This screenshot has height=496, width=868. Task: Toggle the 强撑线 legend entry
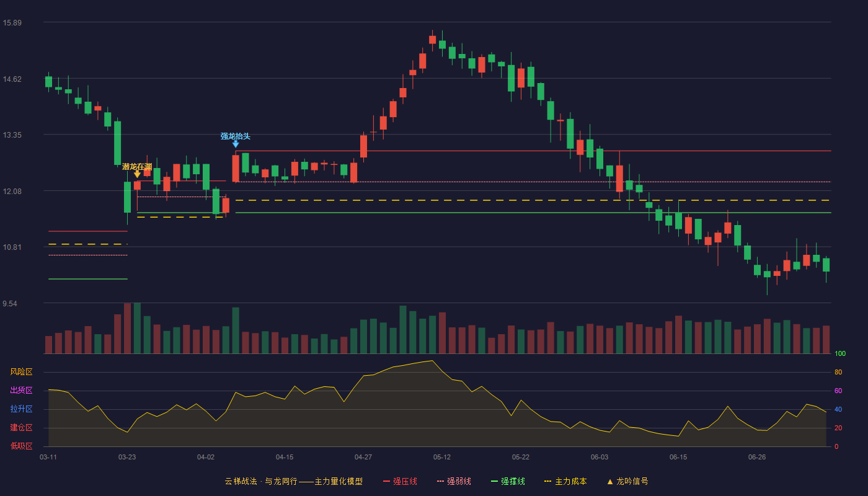click(508, 481)
